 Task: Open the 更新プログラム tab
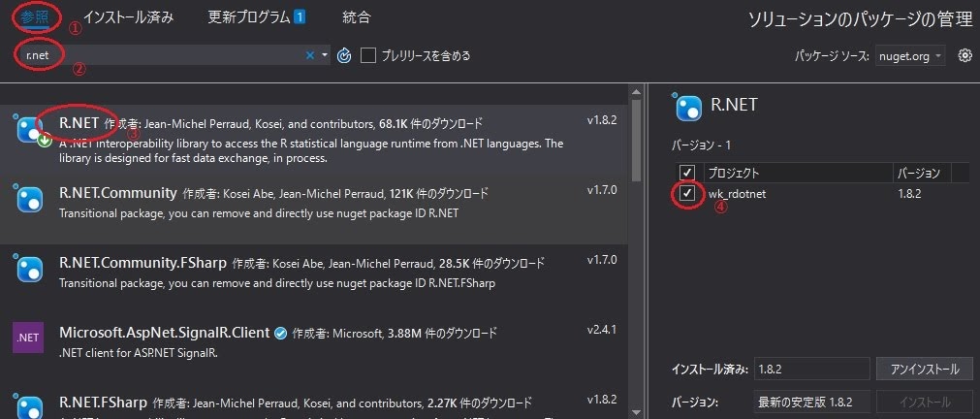point(249,17)
